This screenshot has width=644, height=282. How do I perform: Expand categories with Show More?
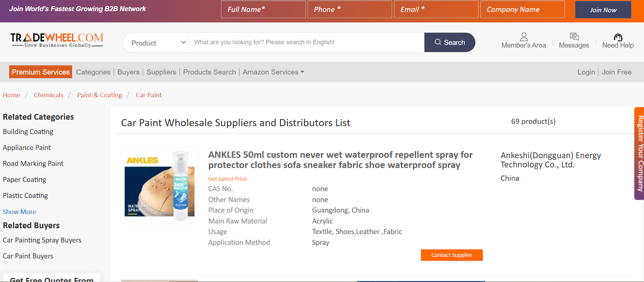point(19,212)
